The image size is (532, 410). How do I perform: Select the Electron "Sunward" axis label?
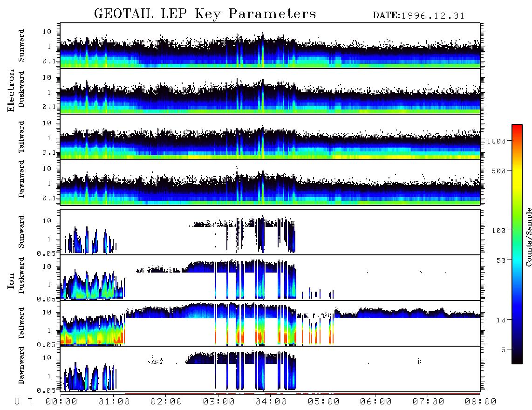click(21, 46)
